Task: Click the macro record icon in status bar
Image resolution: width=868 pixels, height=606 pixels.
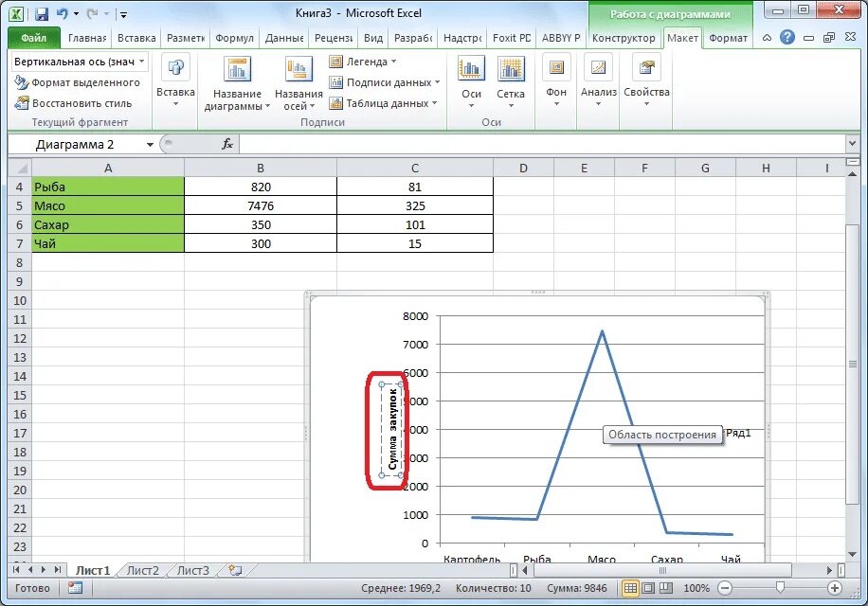Action: coord(75,588)
